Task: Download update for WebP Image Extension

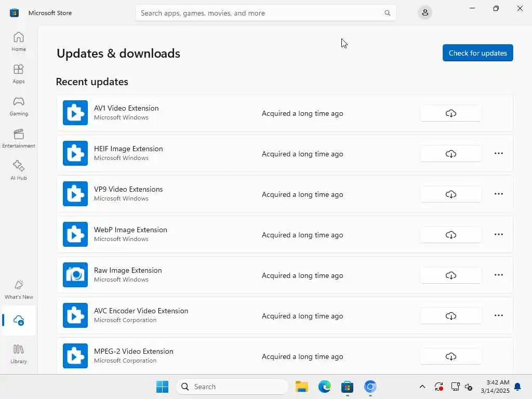Action: [x=450, y=235]
